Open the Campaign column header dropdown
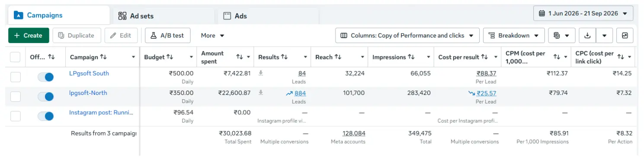Image resolution: width=644 pixels, height=160 pixels. [x=133, y=57]
